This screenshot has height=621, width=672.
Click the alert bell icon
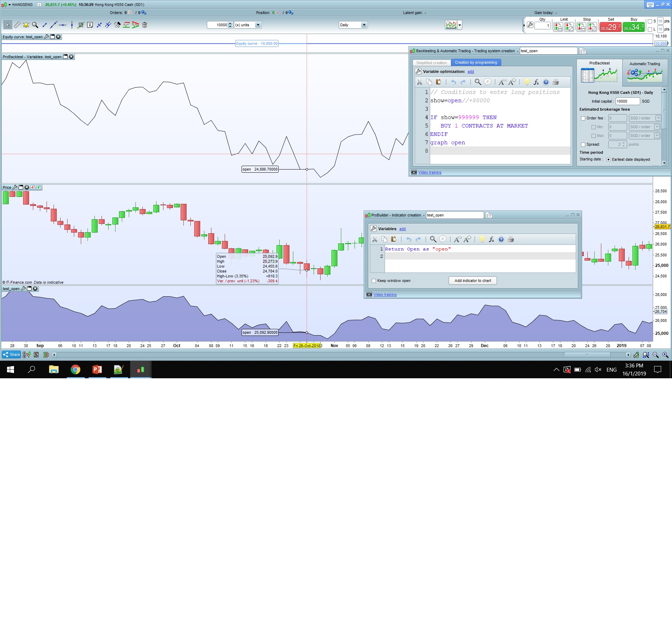coord(26,25)
